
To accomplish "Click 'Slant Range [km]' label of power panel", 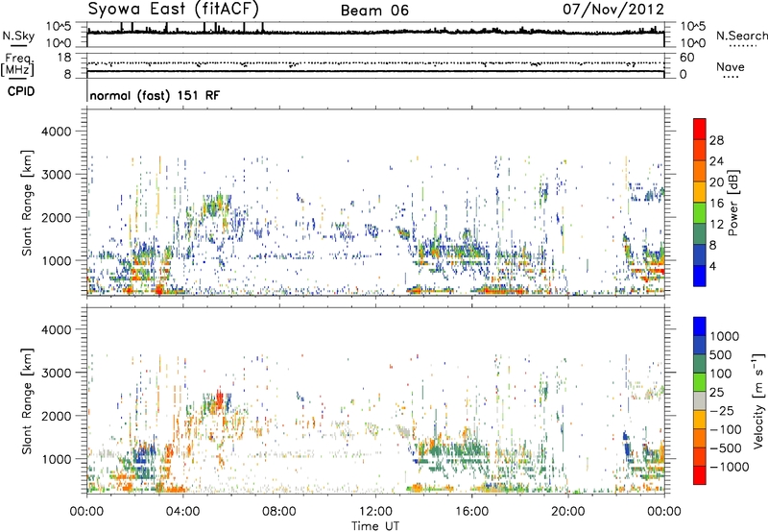I will [27, 203].
